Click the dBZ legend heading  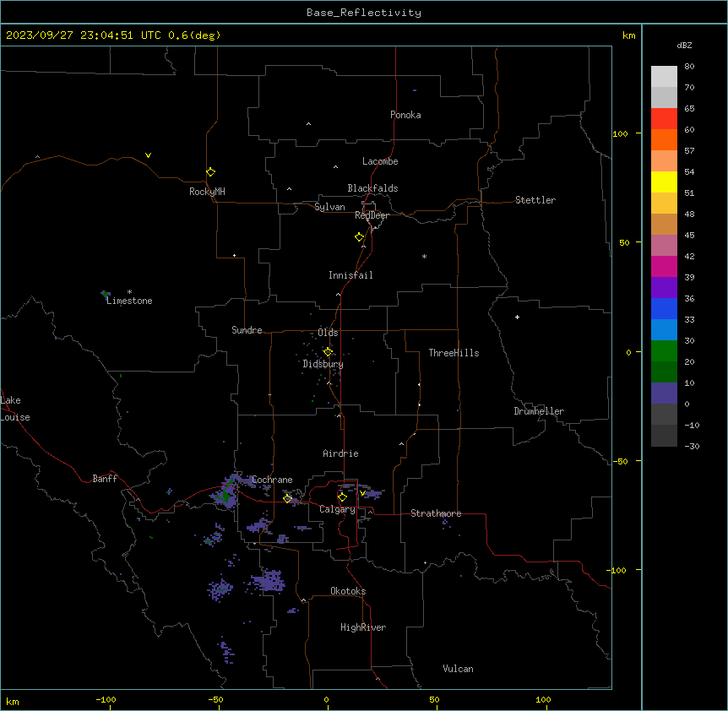(684, 45)
